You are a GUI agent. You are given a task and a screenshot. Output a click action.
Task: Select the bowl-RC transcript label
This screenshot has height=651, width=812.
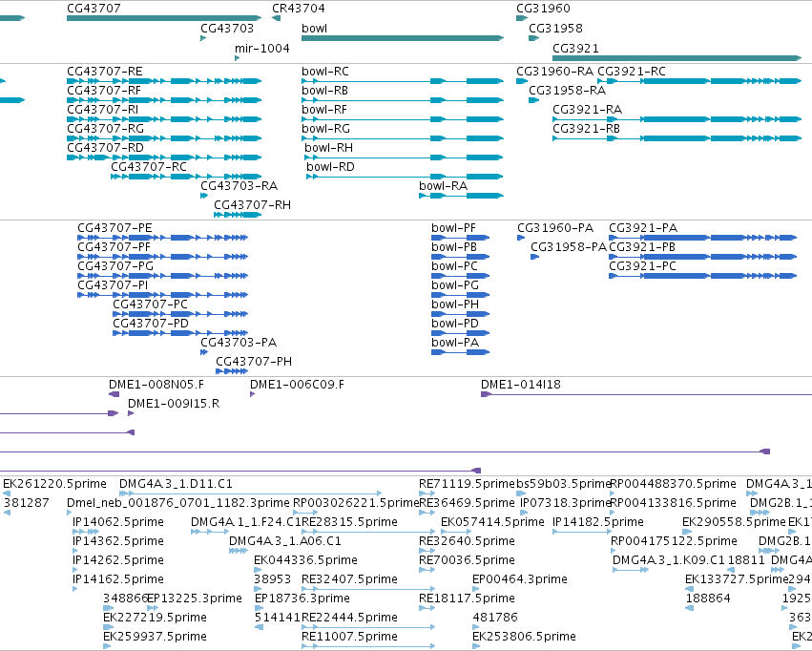(325, 72)
